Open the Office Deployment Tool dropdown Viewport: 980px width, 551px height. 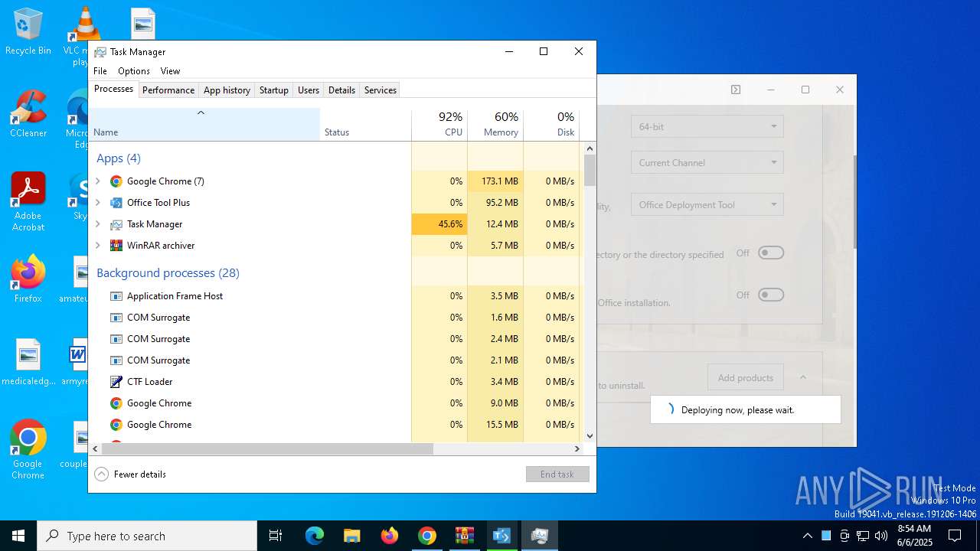click(x=707, y=204)
